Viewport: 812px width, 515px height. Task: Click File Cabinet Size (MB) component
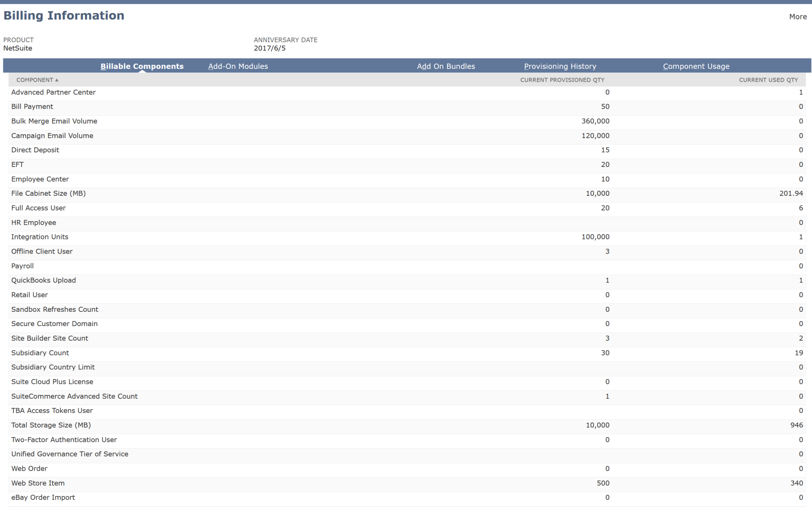pos(48,193)
